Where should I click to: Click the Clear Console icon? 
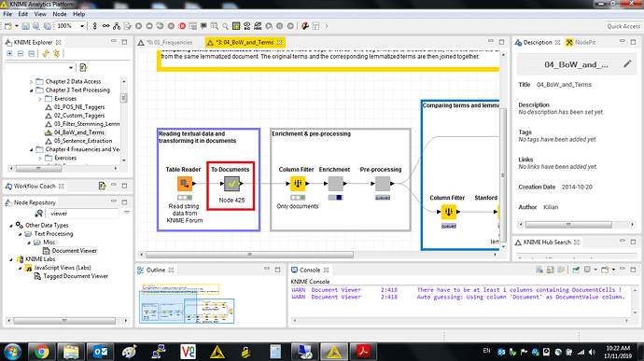click(539, 270)
